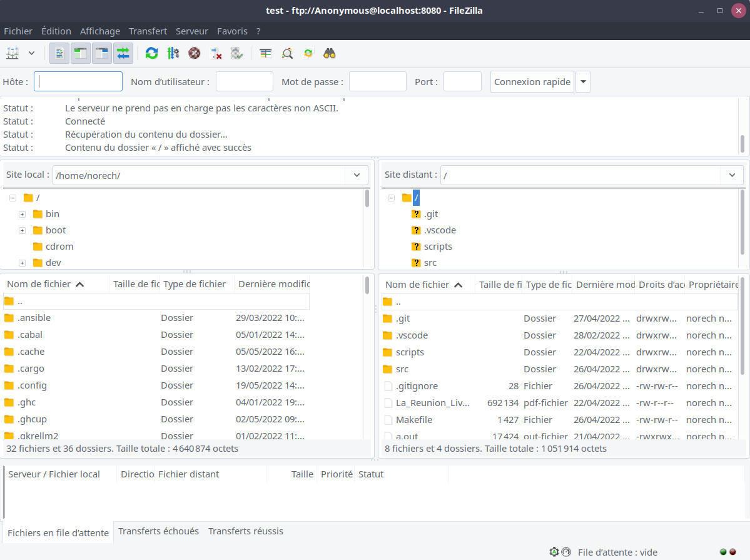Expand the Site local path dropdown
Viewport: 750px width, 560px height.
pyautogui.click(x=357, y=175)
